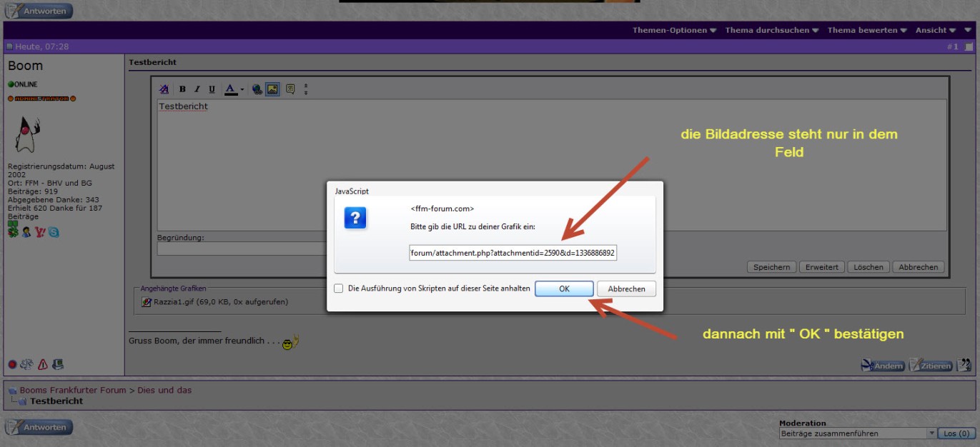Click the insert link globe icon

point(257,89)
